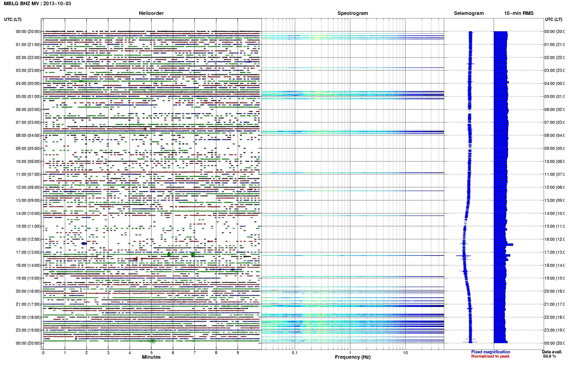Image resolution: width=588 pixels, height=368 pixels.
Task: Click the green event burst near minute 6 at 17:00
Action: 169,254
